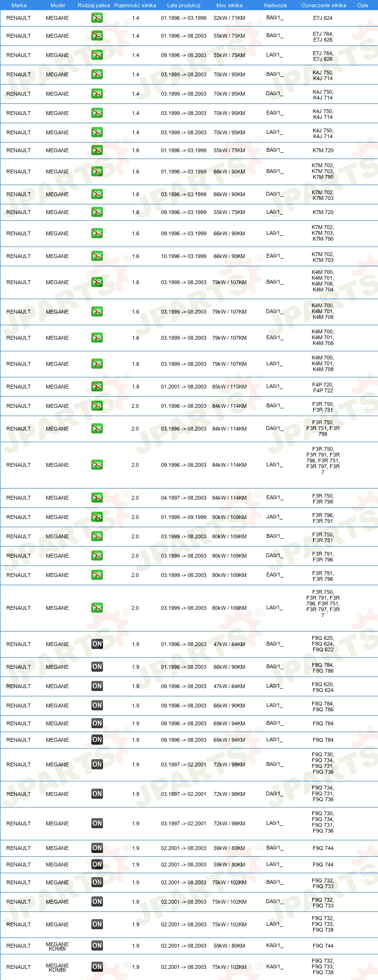Select MEGANE KOMBI in the 59kW row

pyautogui.click(x=57, y=946)
